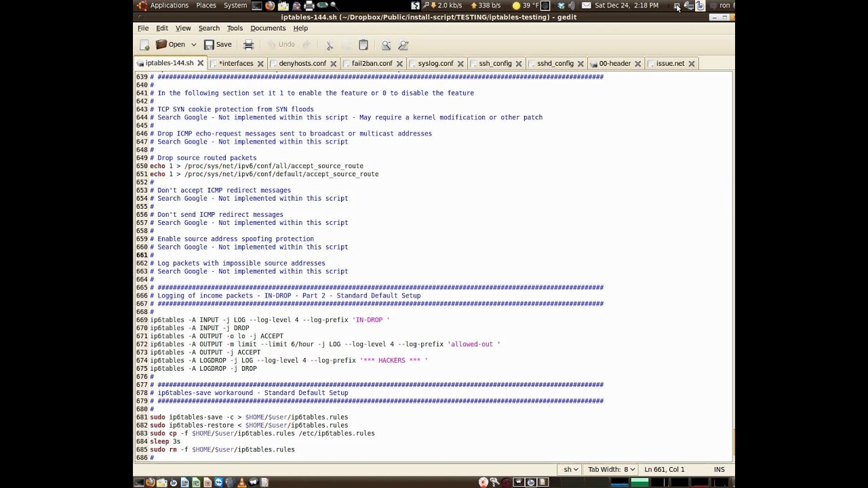Click the Firefox icon in bottom panel
868x488 pixels.
pos(151,483)
